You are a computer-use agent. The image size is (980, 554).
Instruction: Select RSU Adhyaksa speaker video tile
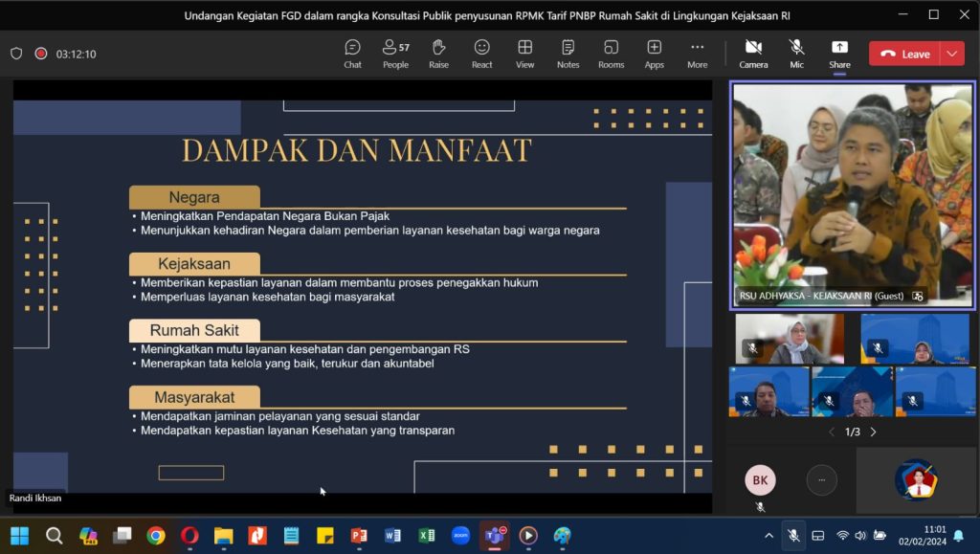pos(852,193)
